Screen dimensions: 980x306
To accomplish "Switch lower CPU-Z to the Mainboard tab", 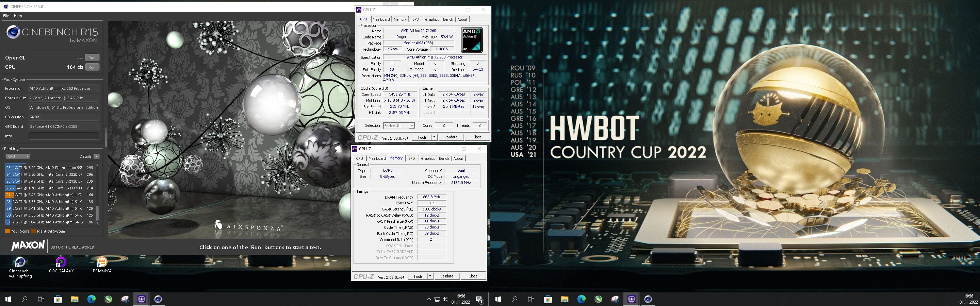I will pyautogui.click(x=377, y=158).
